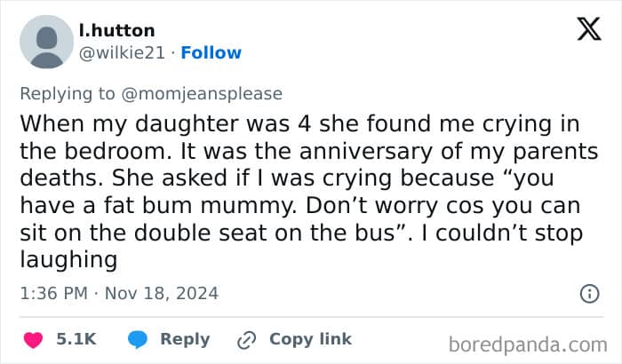Click the blue reply speech bubble icon

coord(137,339)
